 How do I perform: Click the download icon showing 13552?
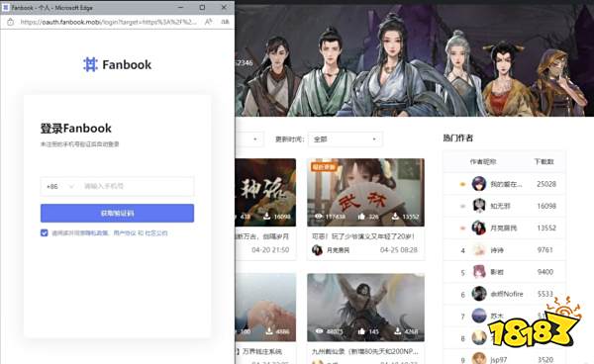[x=395, y=216]
